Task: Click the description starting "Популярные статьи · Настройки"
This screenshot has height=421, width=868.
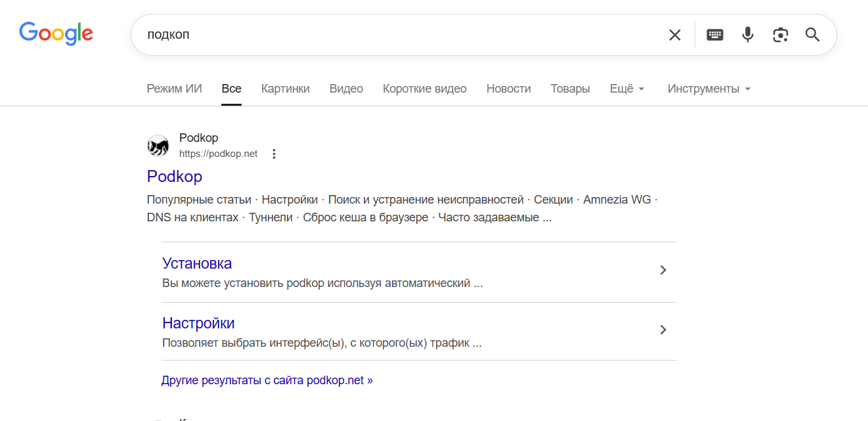Action: [x=402, y=208]
